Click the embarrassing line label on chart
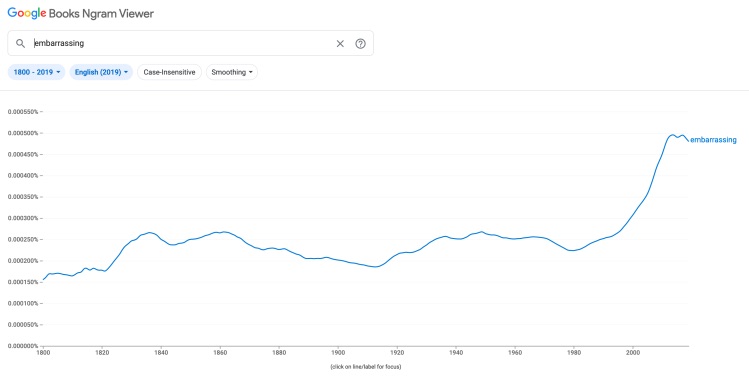Screen dimensions: 749x376 713,140
